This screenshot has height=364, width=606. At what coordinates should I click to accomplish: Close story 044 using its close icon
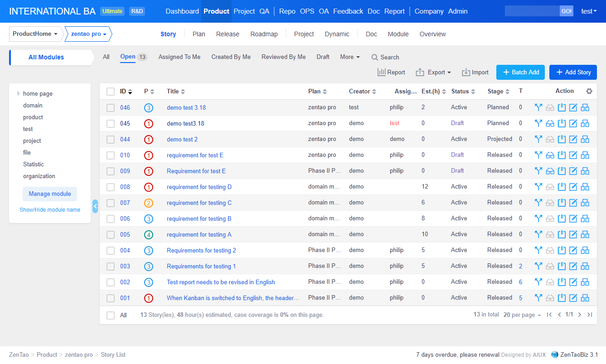click(562, 139)
